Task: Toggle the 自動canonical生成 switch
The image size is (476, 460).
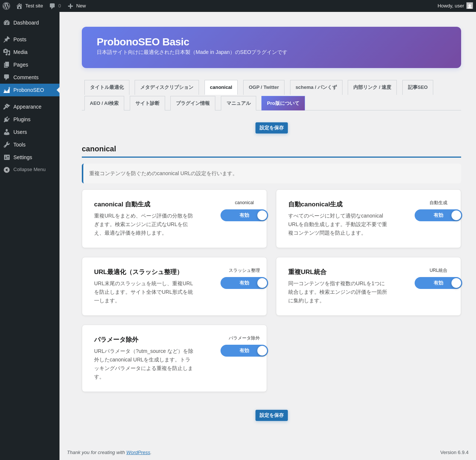Action: [438, 215]
